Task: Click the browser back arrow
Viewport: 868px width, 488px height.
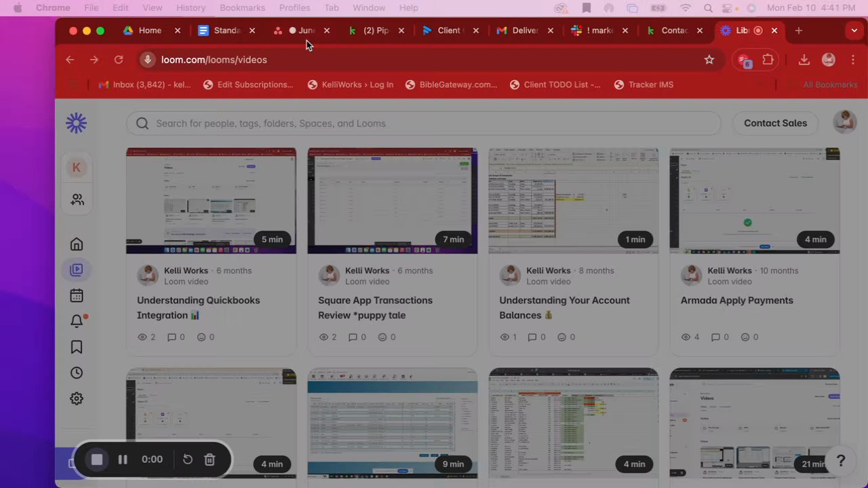Action: 70,60
